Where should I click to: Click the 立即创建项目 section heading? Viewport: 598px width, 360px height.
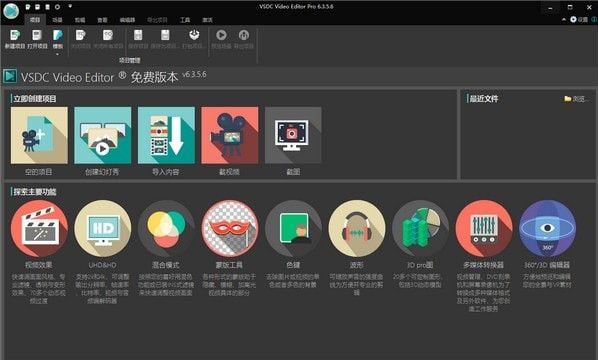tap(35, 99)
